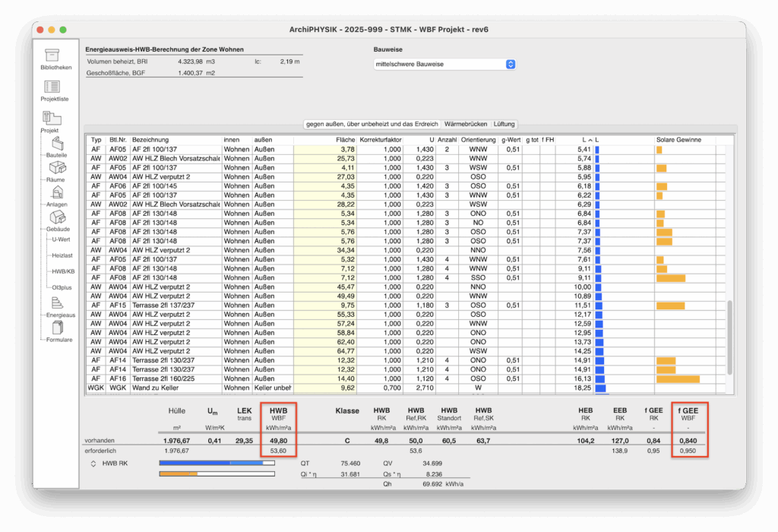Click the Fläche cell of Wand zu Keller

click(325, 388)
